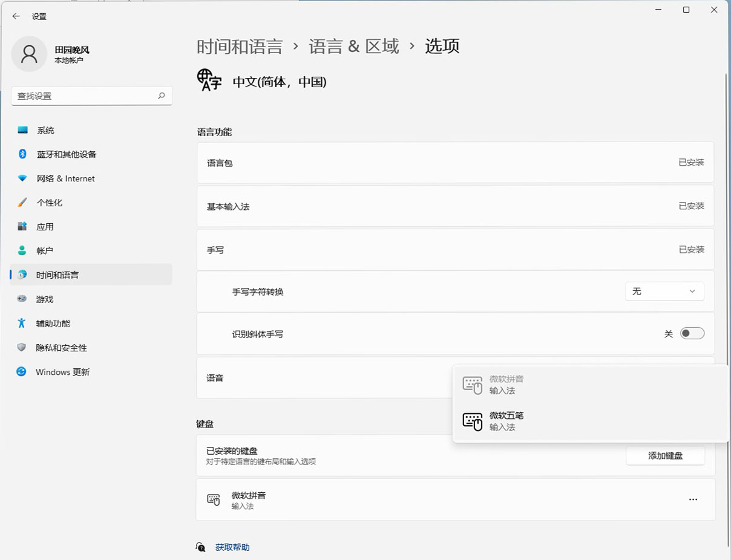
Task: Choose 微软五笔 input method from popup
Action: [x=506, y=421]
